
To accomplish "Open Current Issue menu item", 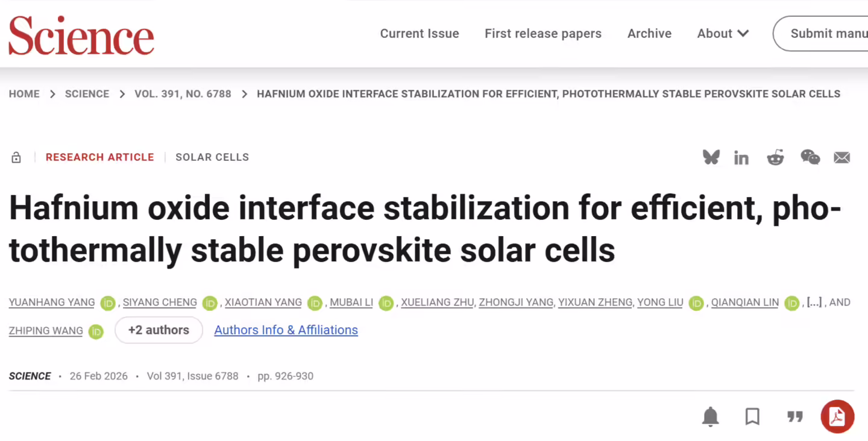I will 420,34.
